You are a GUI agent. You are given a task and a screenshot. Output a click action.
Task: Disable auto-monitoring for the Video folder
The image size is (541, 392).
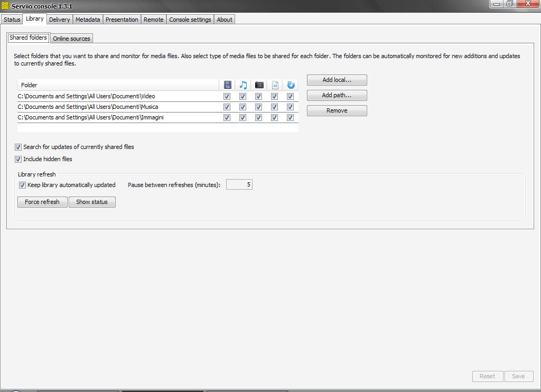click(290, 97)
